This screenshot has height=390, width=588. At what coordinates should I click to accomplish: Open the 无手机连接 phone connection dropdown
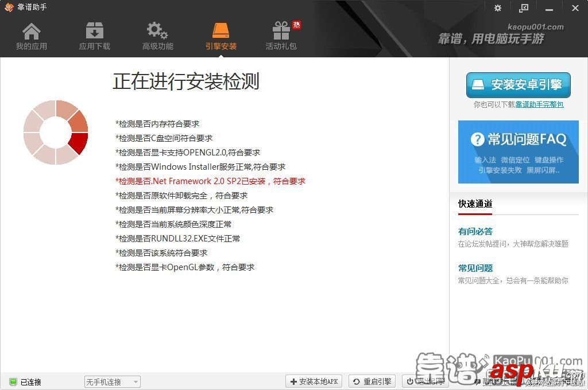112,381
